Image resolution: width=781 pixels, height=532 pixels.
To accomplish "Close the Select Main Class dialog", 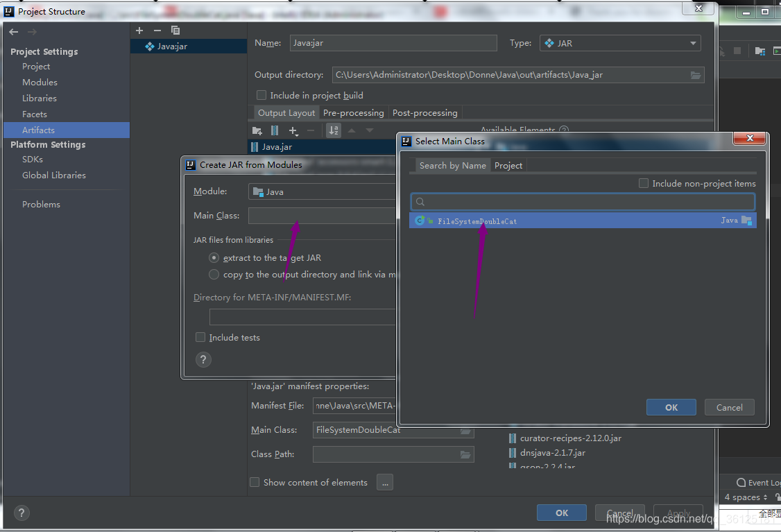I will (x=750, y=138).
